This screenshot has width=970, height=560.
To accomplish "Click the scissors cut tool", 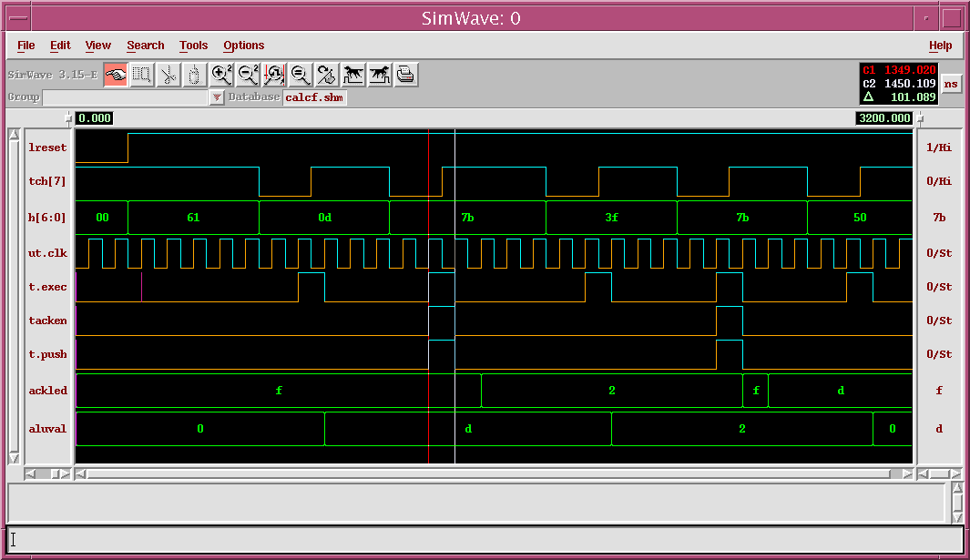I will (168, 76).
